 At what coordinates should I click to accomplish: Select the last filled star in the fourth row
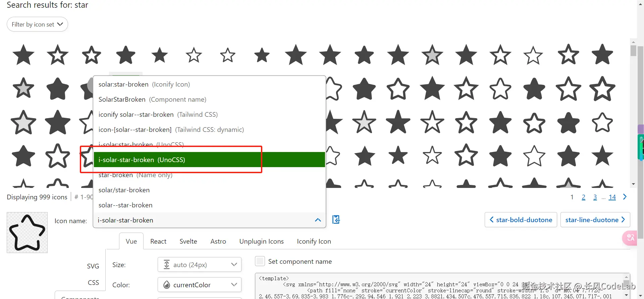(x=602, y=156)
